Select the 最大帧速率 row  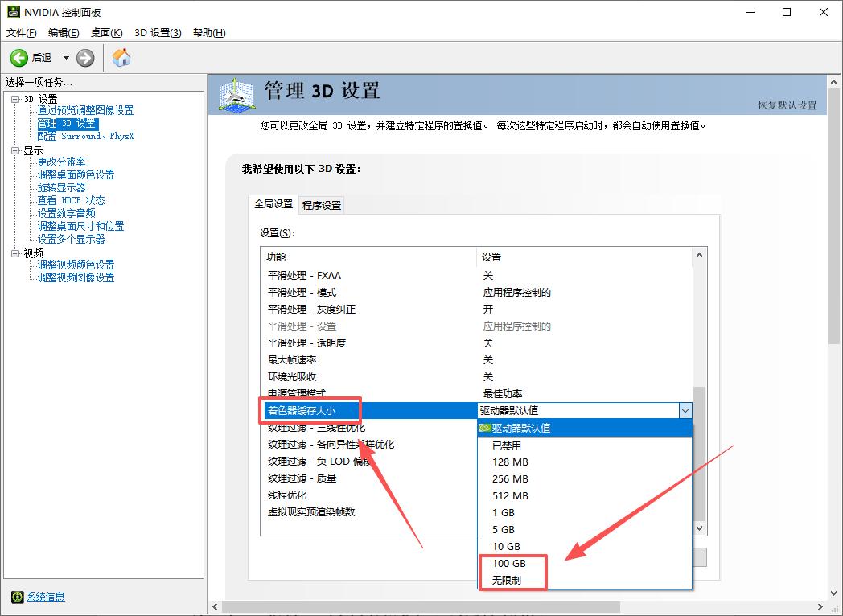point(478,360)
